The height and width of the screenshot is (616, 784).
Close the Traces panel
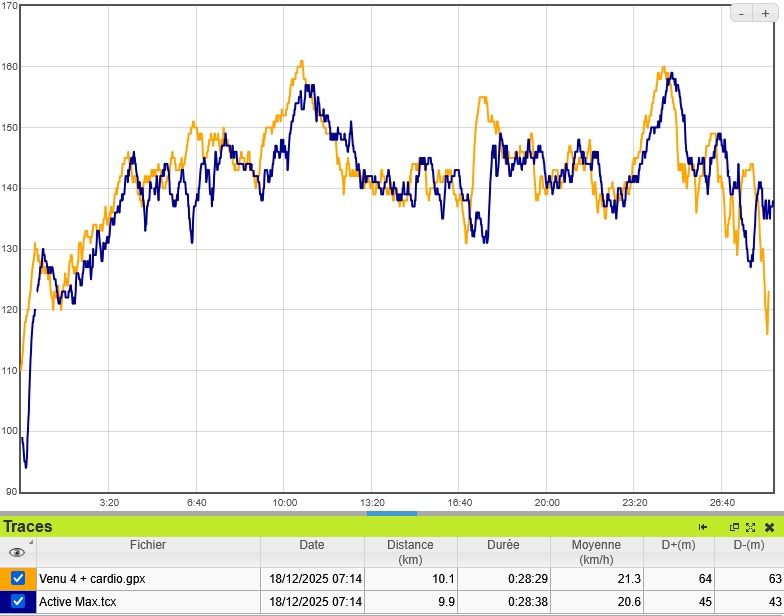(x=769, y=527)
